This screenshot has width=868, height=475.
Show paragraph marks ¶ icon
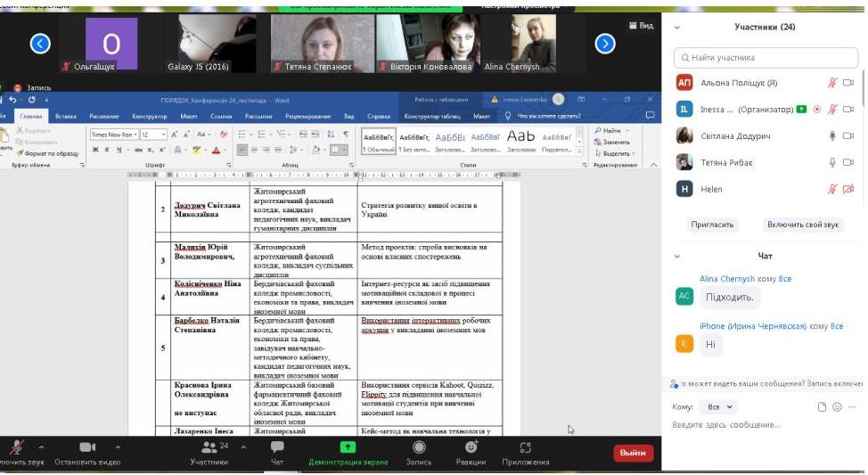click(x=346, y=135)
